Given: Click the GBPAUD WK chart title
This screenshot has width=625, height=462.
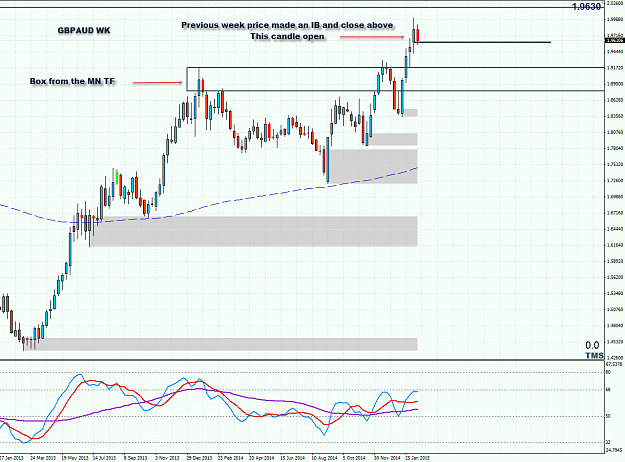Looking at the screenshot, I should pyautogui.click(x=84, y=30).
